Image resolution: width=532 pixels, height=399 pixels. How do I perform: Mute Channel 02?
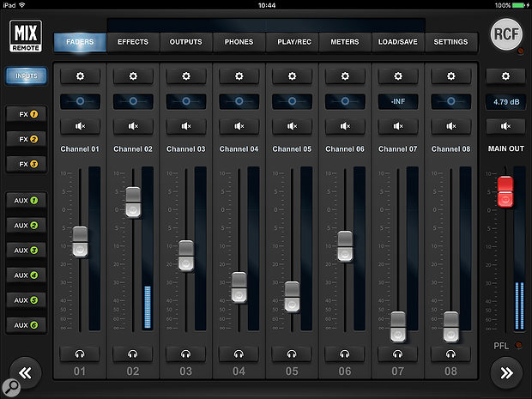[133, 126]
